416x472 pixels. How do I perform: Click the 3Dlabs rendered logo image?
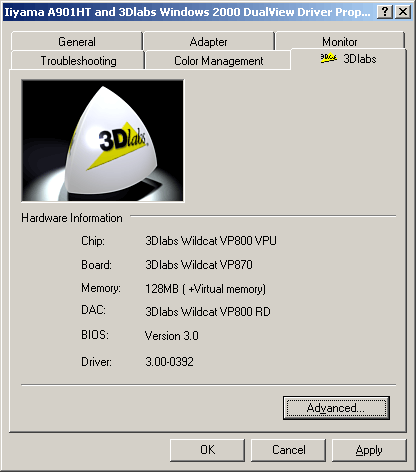[102, 140]
